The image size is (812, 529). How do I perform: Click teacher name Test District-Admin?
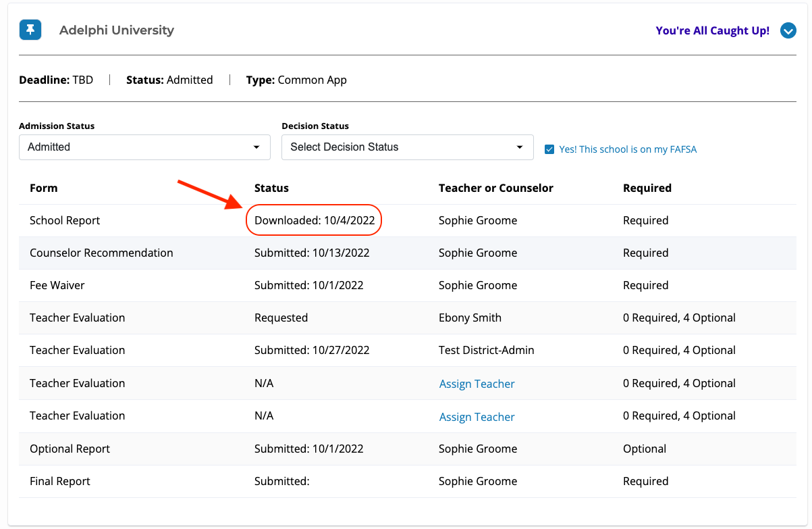[486, 350]
